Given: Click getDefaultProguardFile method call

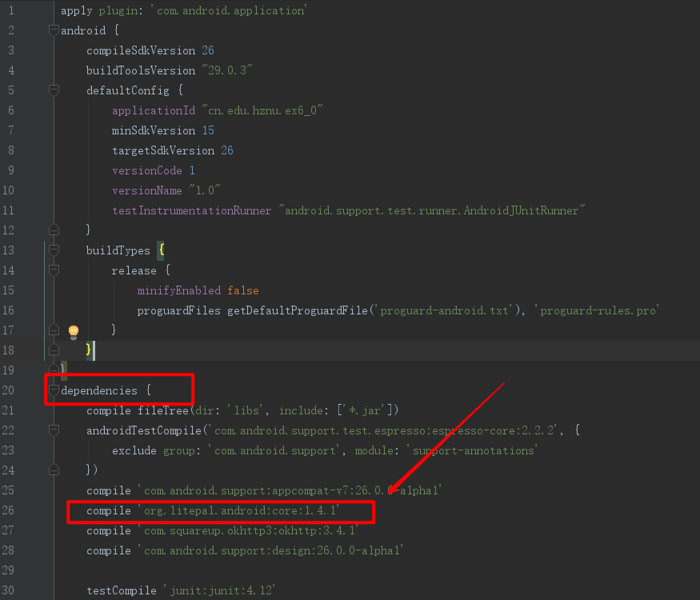Looking at the screenshot, I should 298,310.
